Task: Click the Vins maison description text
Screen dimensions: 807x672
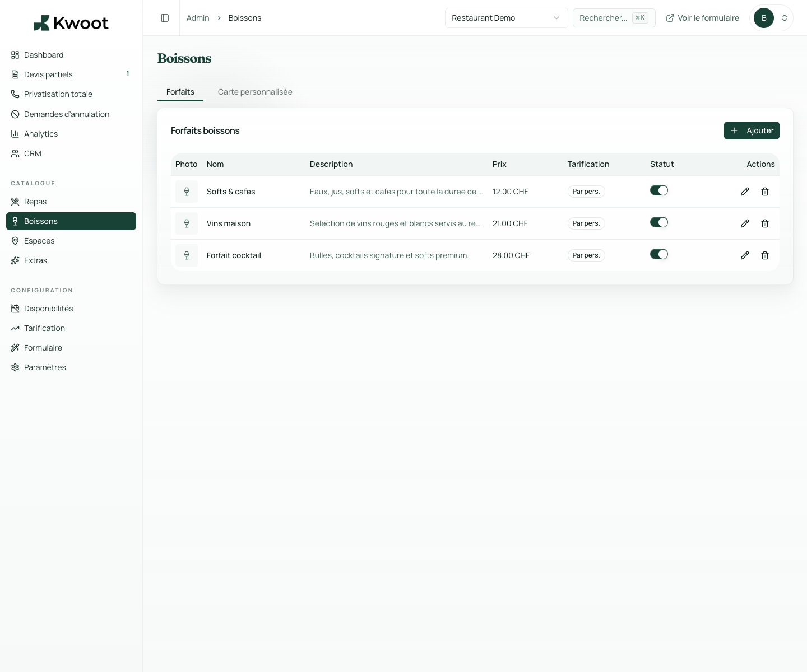Action: (395, 223)
